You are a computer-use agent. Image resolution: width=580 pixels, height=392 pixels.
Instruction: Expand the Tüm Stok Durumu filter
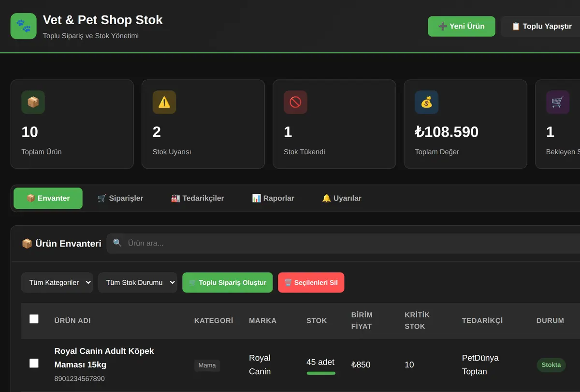pyautogui.click(x=138, y=283)
